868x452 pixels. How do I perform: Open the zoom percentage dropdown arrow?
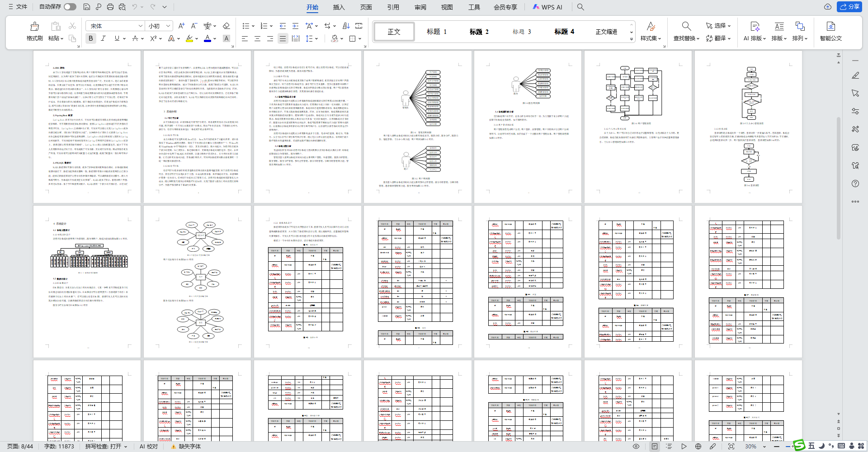point(764,447)
